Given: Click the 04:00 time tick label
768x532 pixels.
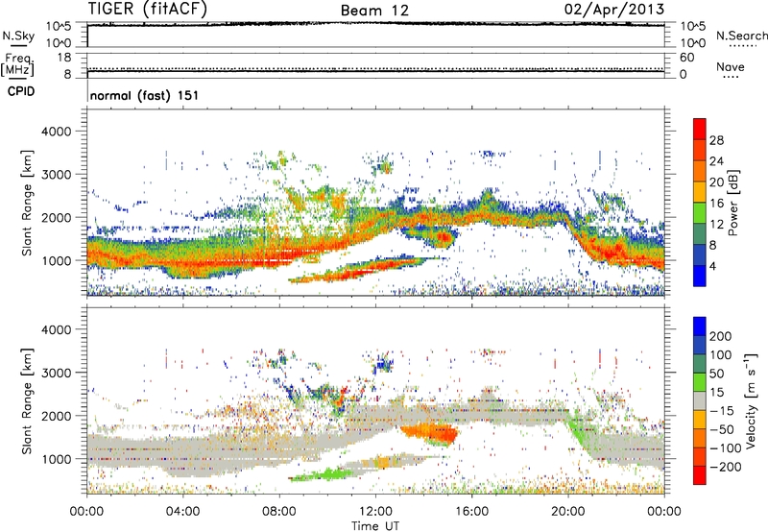Looking at the screenshot, I should click(183, 512).
